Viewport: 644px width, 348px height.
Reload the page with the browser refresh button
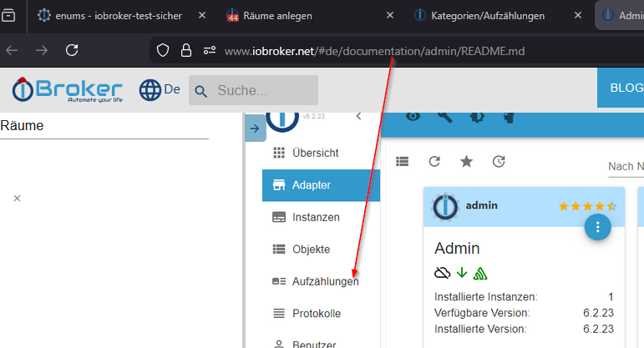[72, 50]
